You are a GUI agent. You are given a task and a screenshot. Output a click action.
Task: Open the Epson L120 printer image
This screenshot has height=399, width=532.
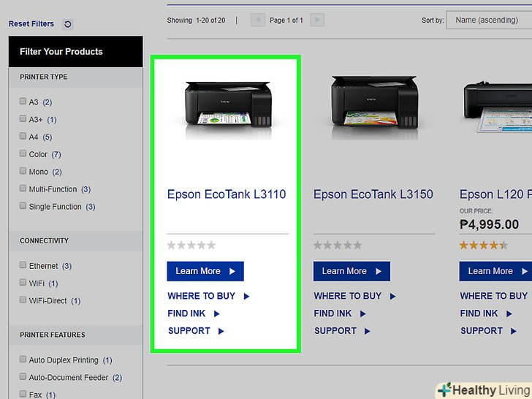pos(497,107)
